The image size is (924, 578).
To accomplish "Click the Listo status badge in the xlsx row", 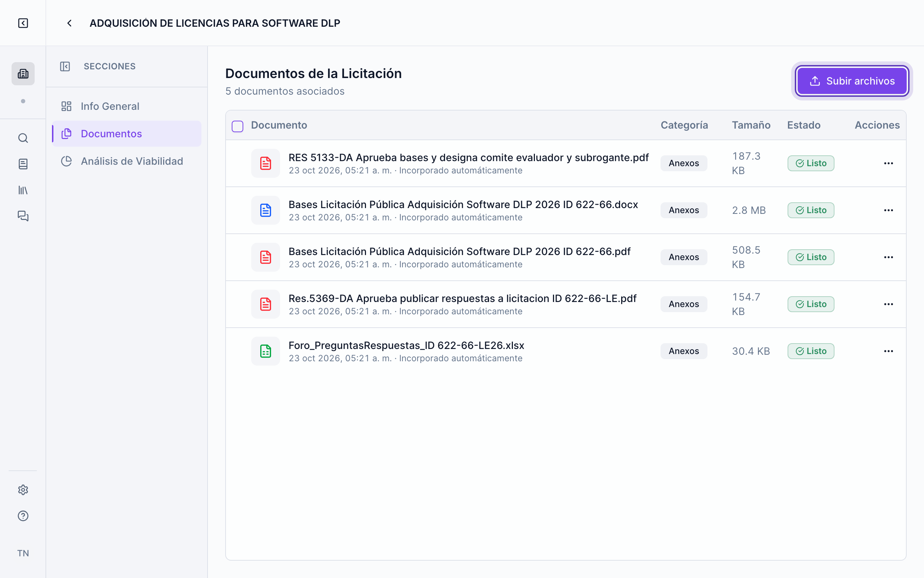I will 811,351.
